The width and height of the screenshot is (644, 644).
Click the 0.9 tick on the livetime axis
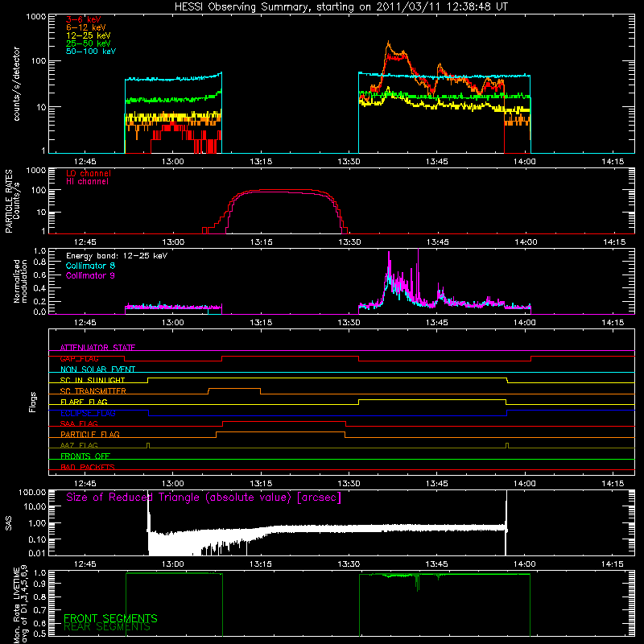pos(39,584)
